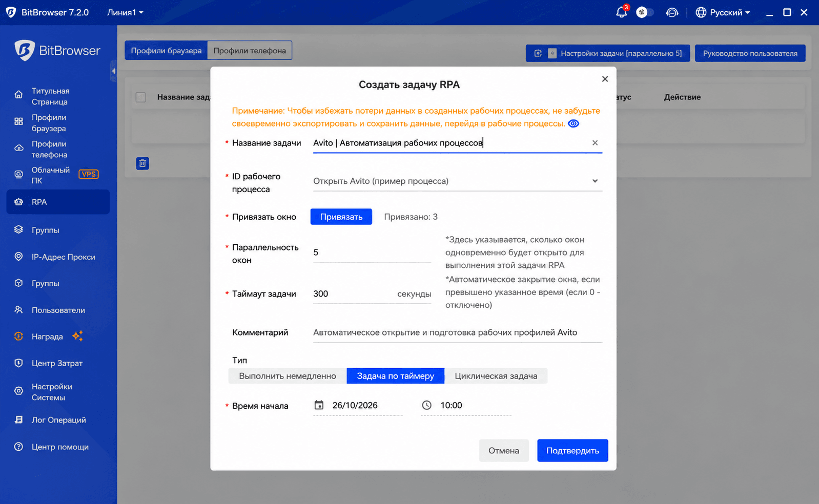
Task: Edit the Параллельность окон value
Action: [372, 253]
